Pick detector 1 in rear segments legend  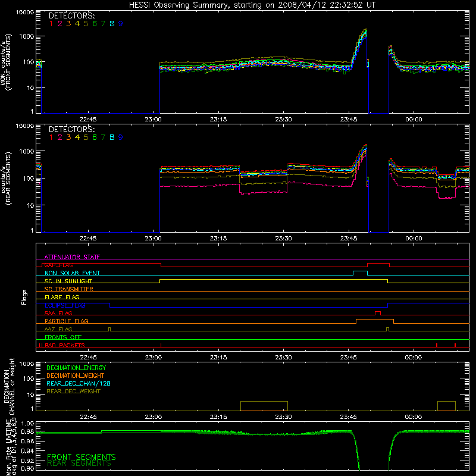coord(51,137)
